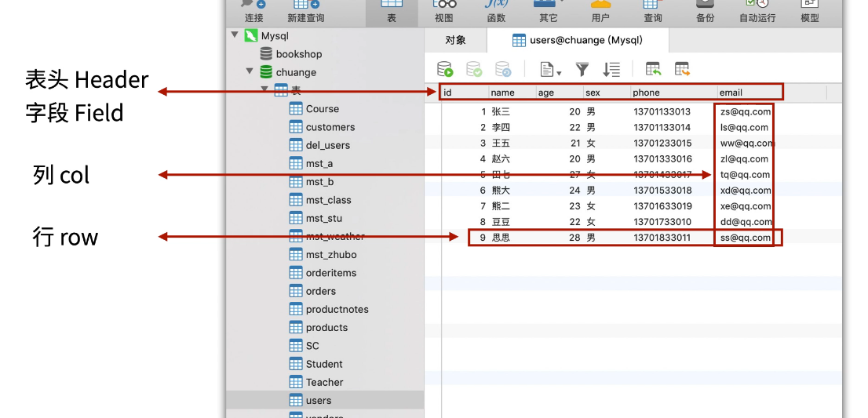The width and height of the screenshot is (868, 418).
Task: Click phone cell 13701833011
Action: 662,238
